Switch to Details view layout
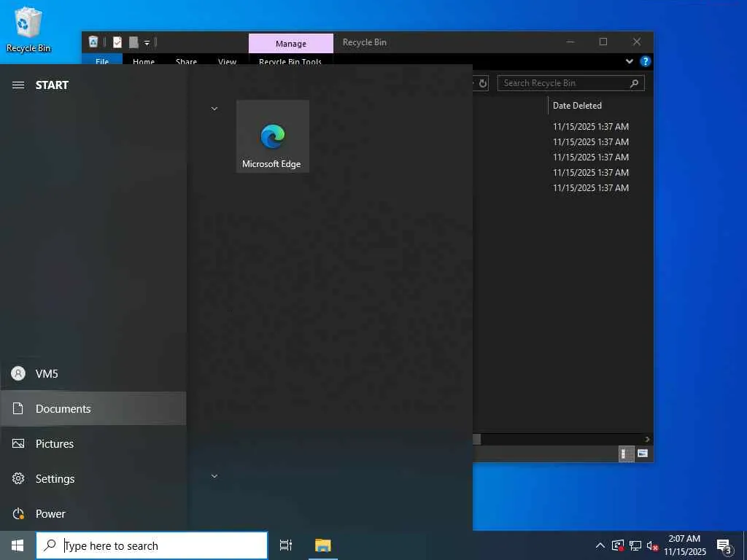Viewport: 747px width, 560px height. pos(626,454)
